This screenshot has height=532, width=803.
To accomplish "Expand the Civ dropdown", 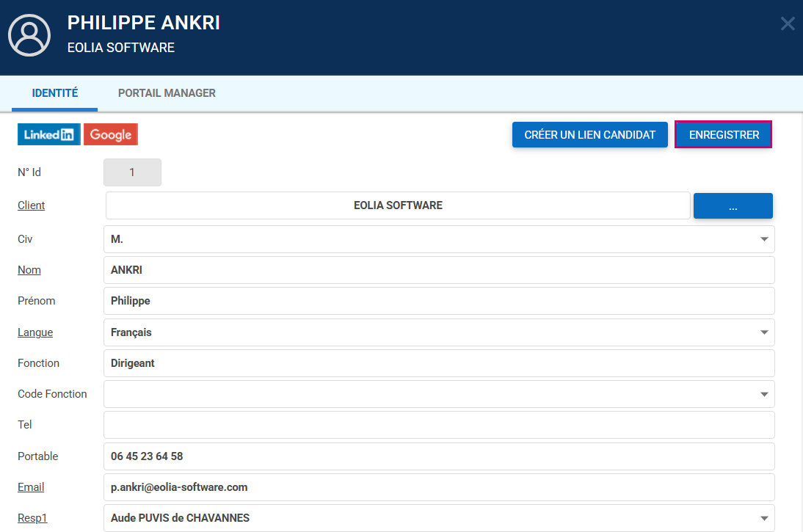I will pyautogui.click(x=763, y=239).
